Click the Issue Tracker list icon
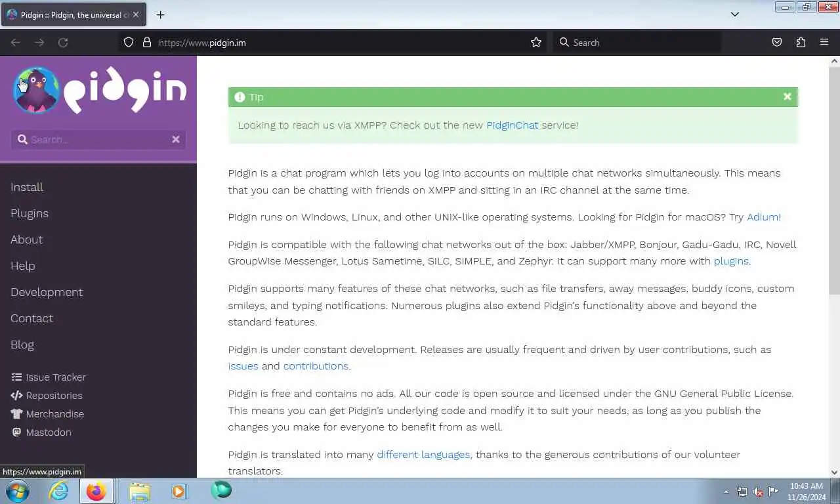 point(16,377)
